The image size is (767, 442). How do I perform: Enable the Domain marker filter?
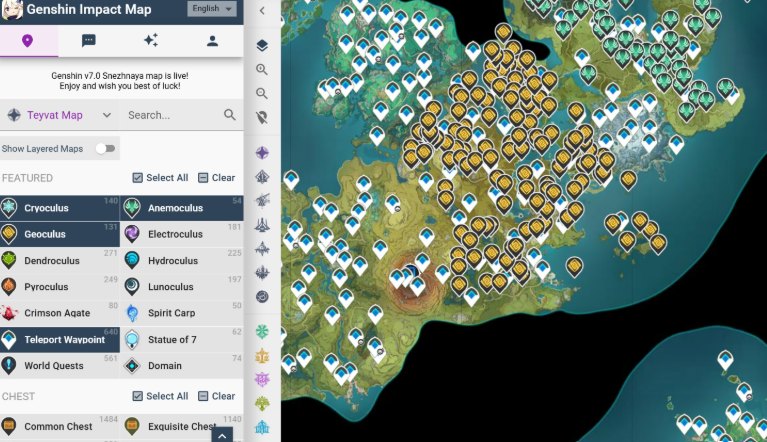(x=182, y=366)
